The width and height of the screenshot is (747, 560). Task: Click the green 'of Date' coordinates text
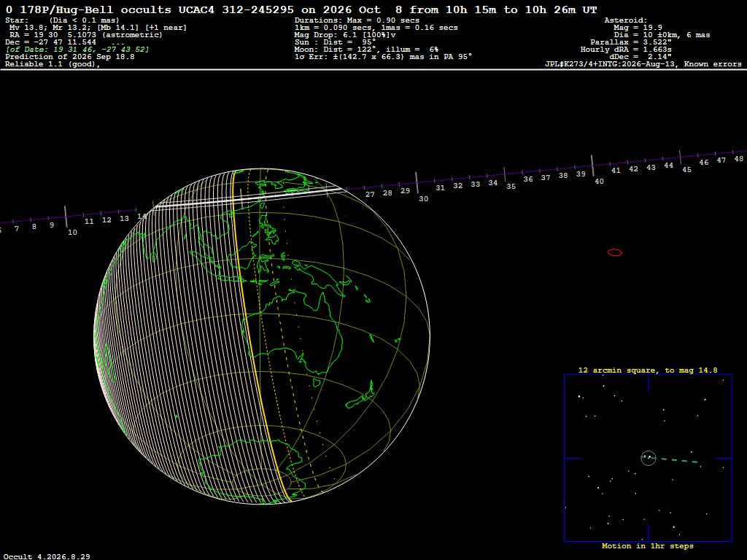pos(77,49)
